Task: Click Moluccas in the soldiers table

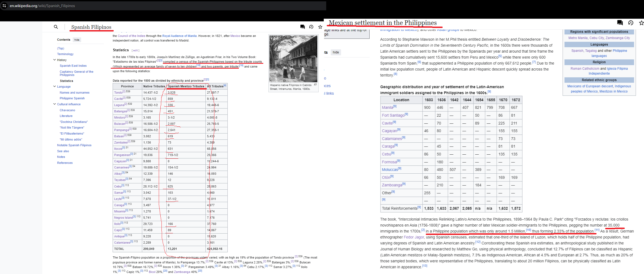Action: click(390, 170)
